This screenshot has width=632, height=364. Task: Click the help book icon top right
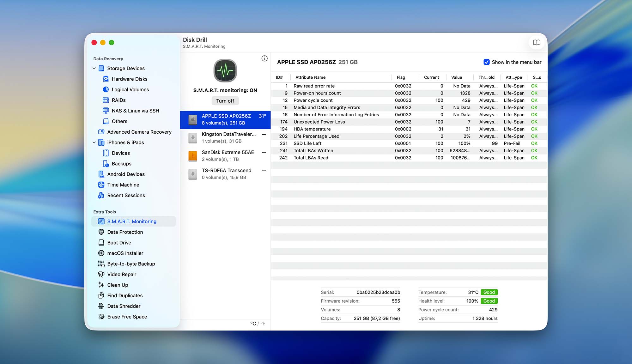tap(537, 42)
